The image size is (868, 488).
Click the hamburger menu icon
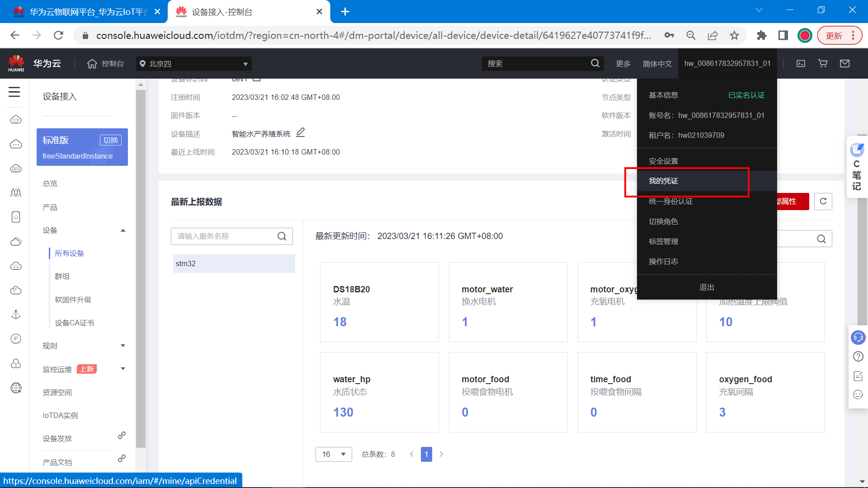pos(14,92)
